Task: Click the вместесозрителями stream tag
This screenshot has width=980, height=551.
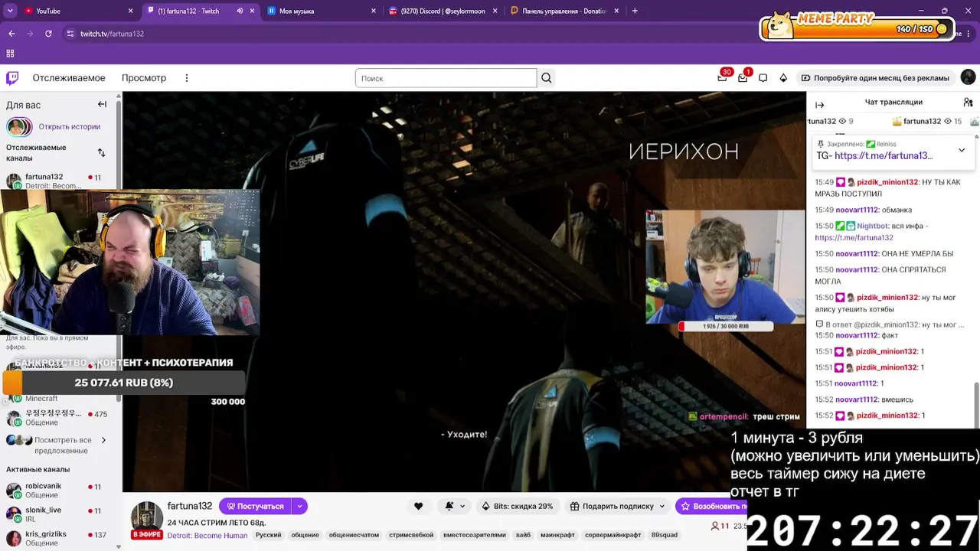Action: pos(475,535)
